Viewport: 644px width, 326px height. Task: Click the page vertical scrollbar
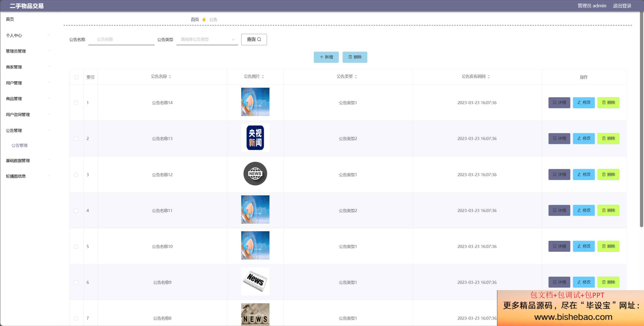[642, 119]
